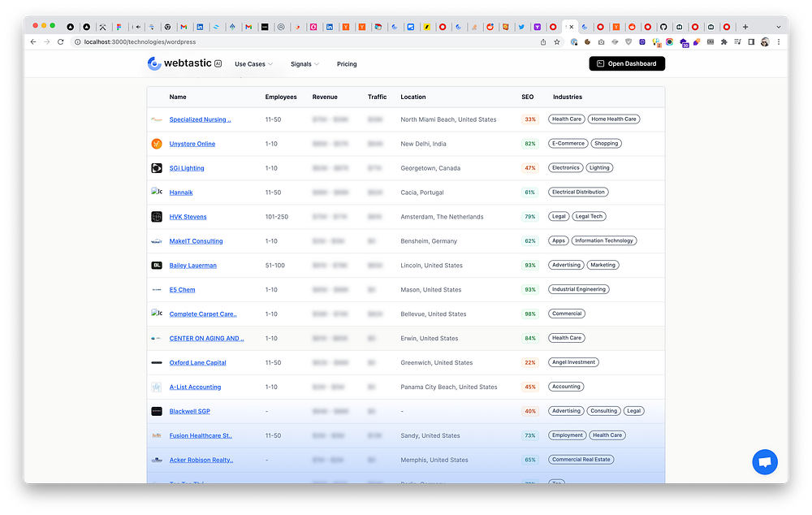
Task: Go back to the previous page
Action: click(x=33, y=42)
